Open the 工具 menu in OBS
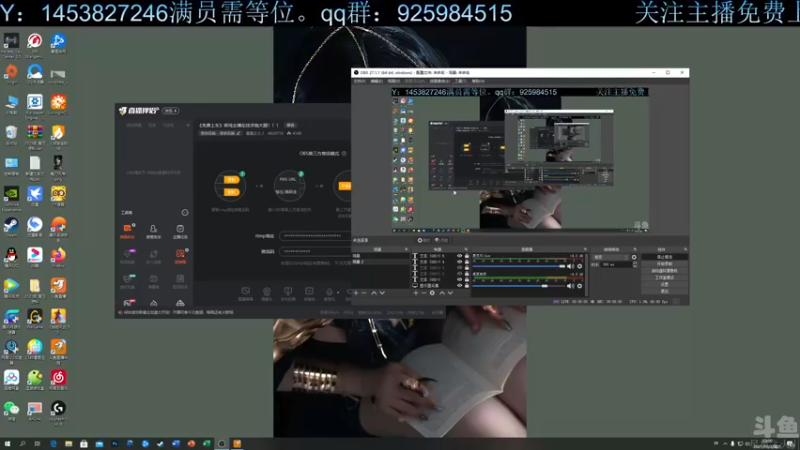The width and height of the screenshot is (800, 450). point(460,81)
